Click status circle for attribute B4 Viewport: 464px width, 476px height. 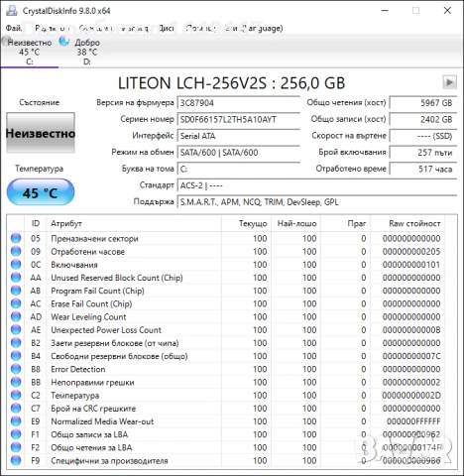pyautogui.click(x=16, y=356)
